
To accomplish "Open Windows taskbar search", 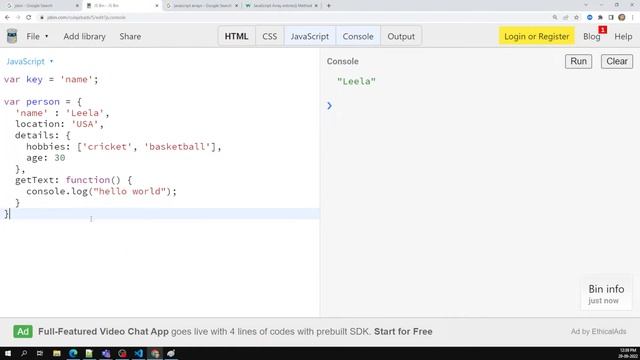I will [24, 353].
